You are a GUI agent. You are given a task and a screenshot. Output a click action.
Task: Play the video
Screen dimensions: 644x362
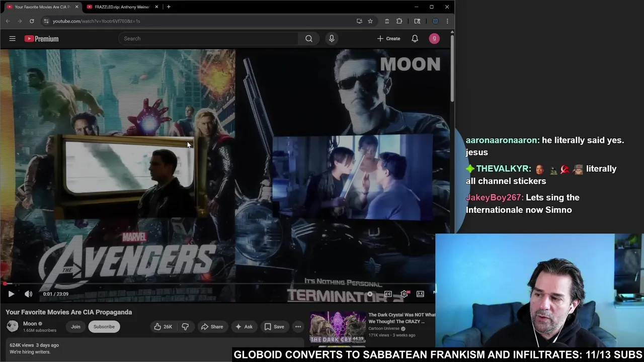tap(11, 294)
